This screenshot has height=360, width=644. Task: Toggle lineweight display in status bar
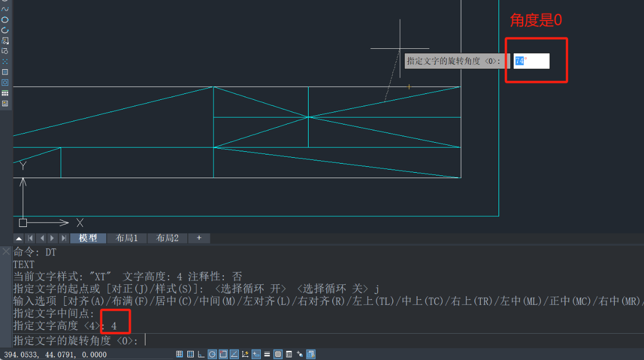267,354
